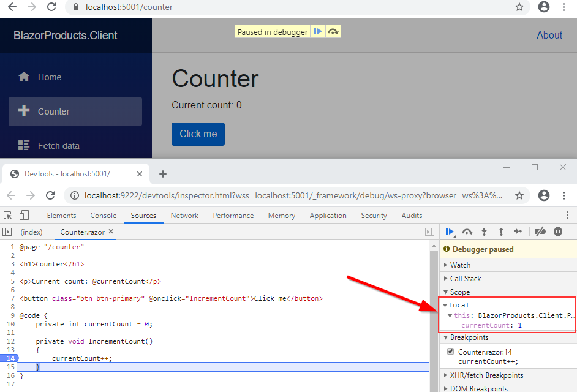Click the Step into next function icon
The image size is (577, 392).
pos(484,232)
